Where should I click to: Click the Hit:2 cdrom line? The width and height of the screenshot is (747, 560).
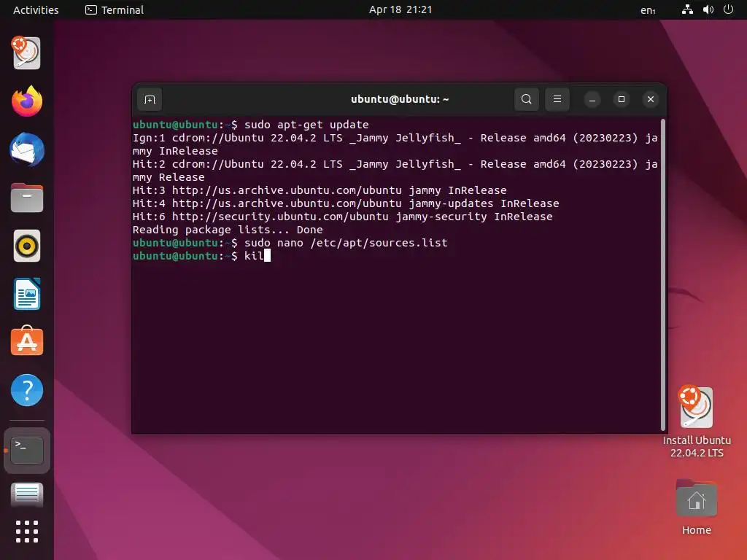(395, 171)
